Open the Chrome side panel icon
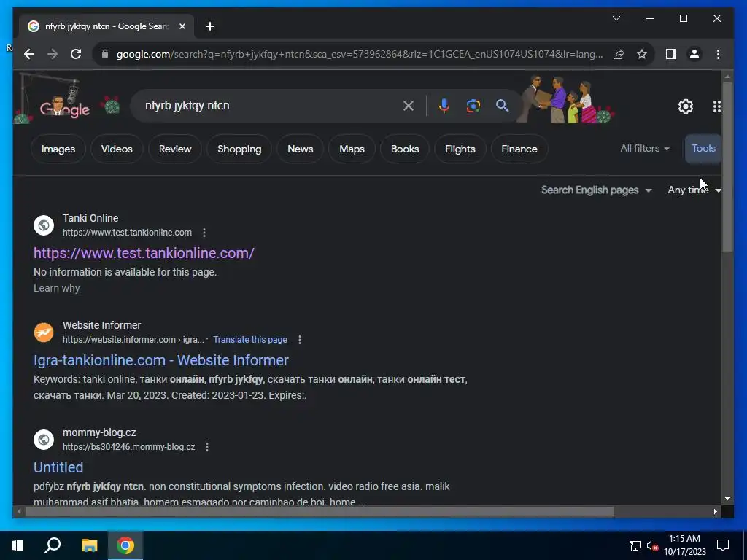Image resolution: width=747 pixels, height=560 pixels. click(x=671, y=54)
